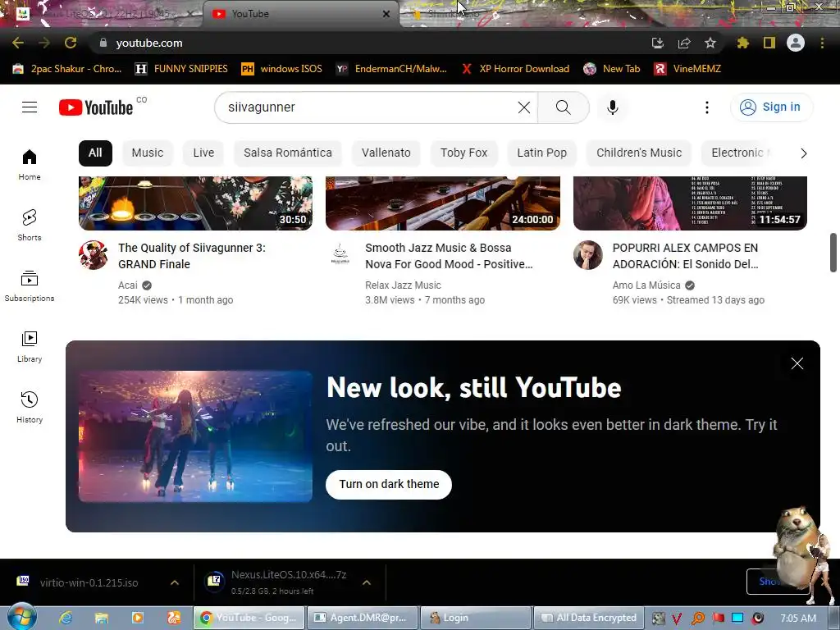Show more filter chips with the right arrow
Screen dimensions: 840x630
tap(803, 153)
